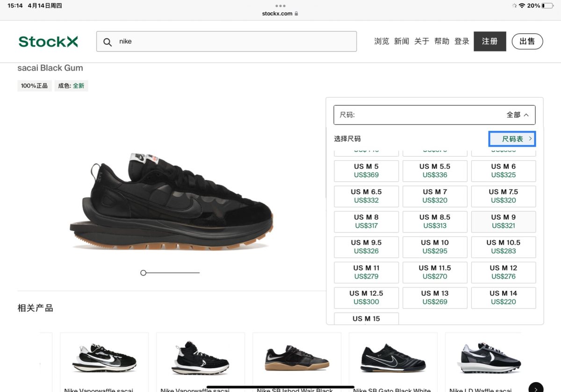Click the 360 view slider handle
Screen dimensions: 561x392
coord(144,273)
